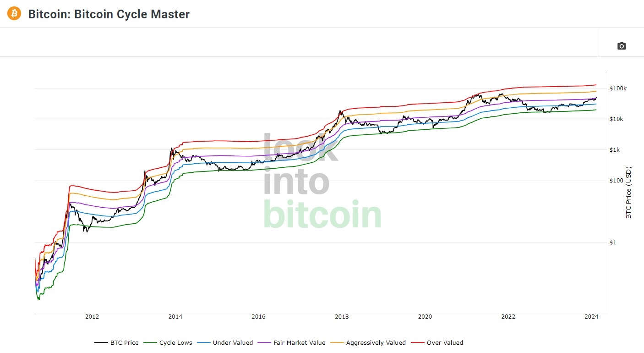The height and width of the screenshot is (353, 644).
Task: Click the Bitcoin Cycle Master title
Action: [x=109, y=14]
